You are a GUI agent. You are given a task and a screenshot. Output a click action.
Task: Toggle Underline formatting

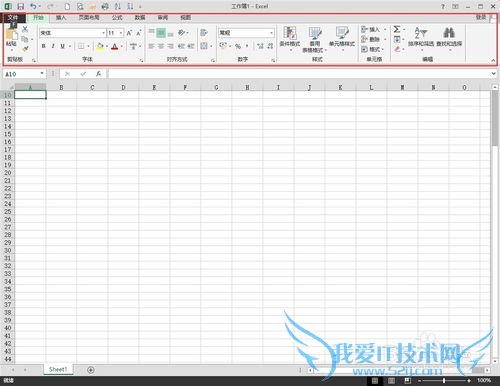point(62,46)
